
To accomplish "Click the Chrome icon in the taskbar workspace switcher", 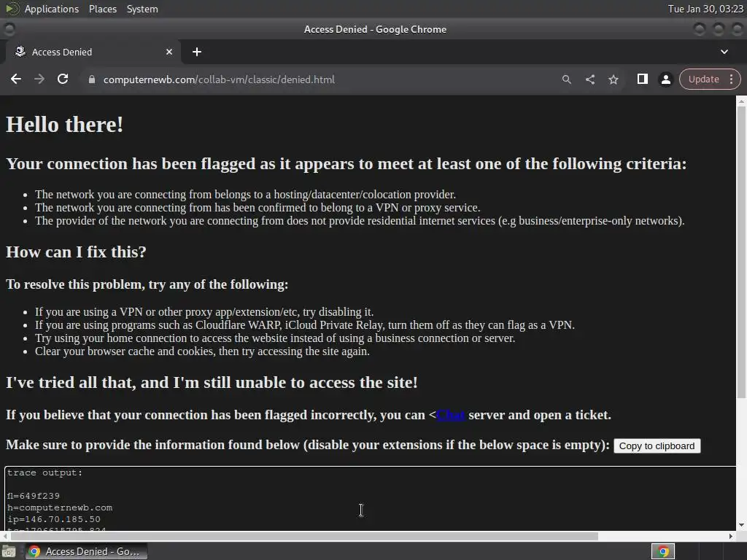I will click(x=662, y=551).
